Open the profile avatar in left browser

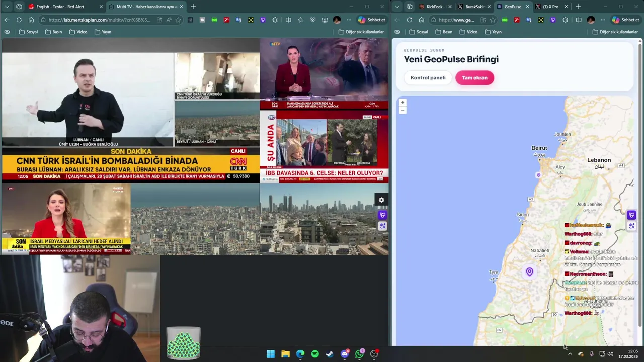pyautogui.click(x=337, y=20)
